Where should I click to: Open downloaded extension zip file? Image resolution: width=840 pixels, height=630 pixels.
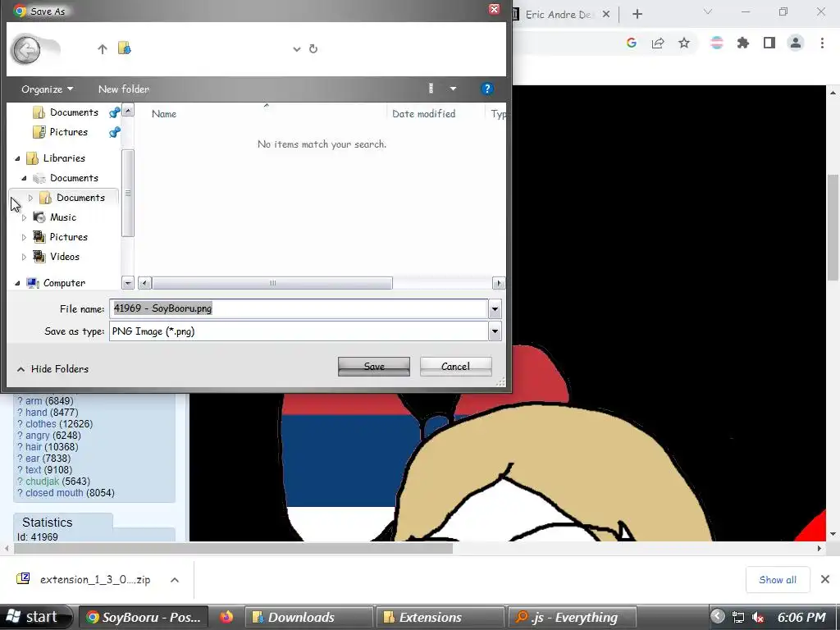click(84, 580)
